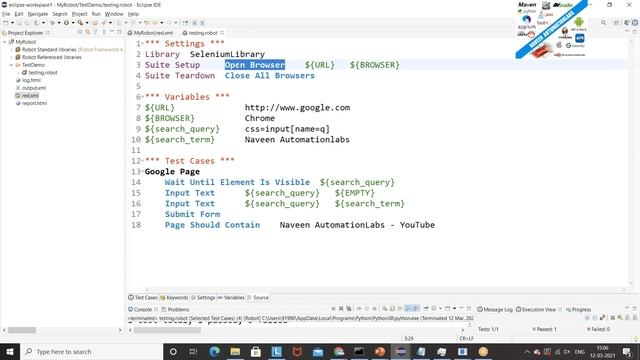Click the Open Console icon
The image size is (640, 360).
tap(447, 309)
